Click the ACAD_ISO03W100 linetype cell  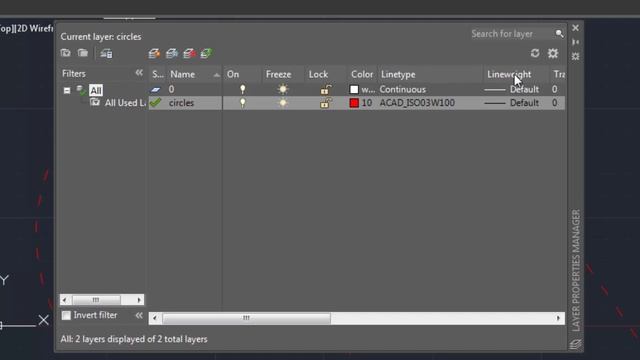tap(417, 103)
